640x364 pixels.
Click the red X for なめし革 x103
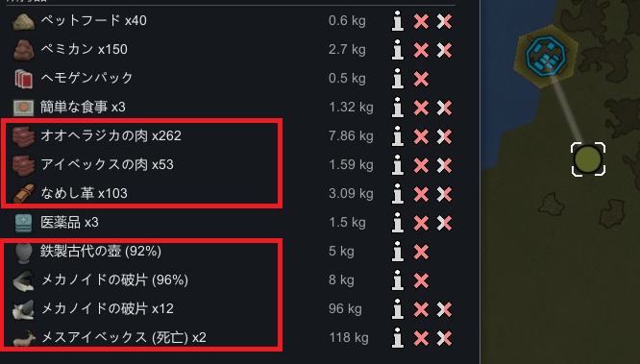point(421,194)
